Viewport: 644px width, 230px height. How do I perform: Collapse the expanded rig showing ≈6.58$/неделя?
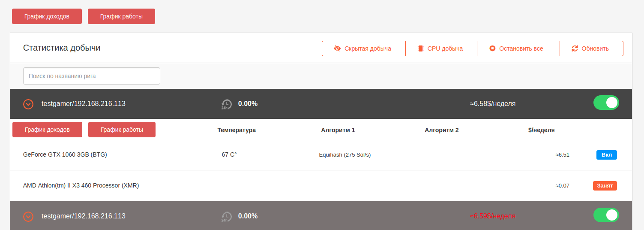tap(28, 104)
